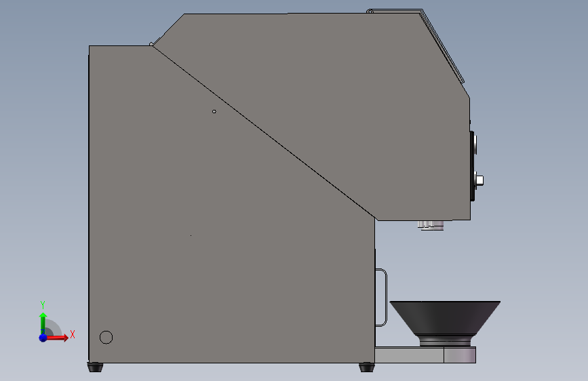Click the green Y axis arrow of triad

[43, 323]
